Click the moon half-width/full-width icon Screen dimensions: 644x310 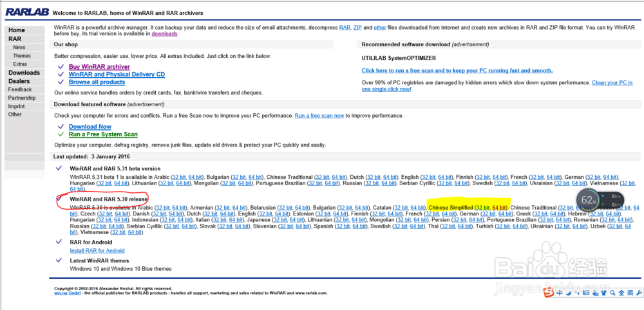pos(569,293)
